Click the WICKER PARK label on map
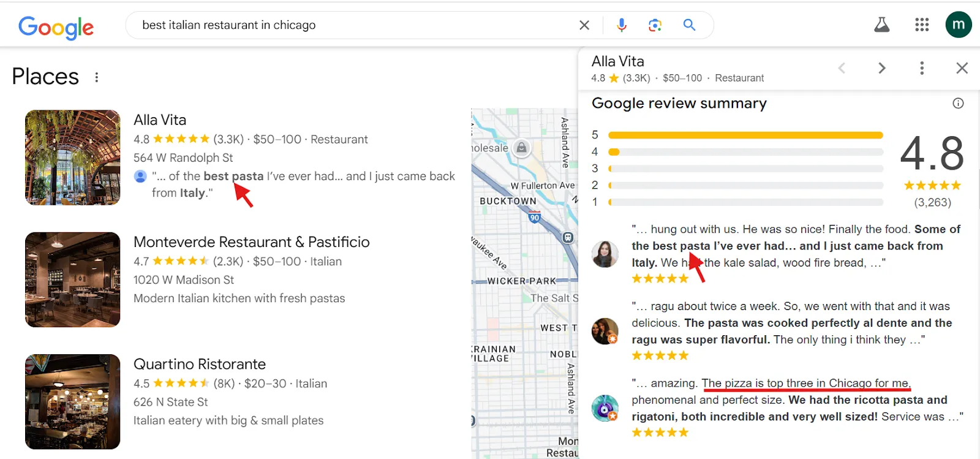 point(521,281)
